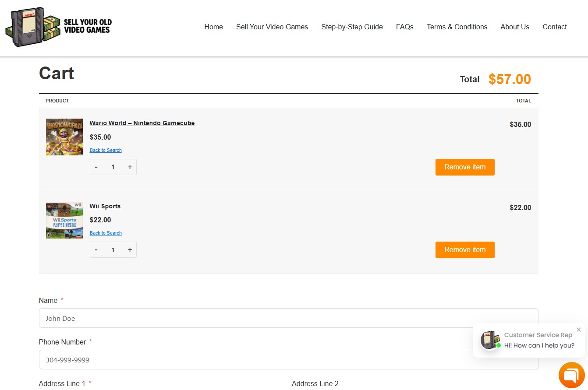Viewport: 588px width, 390px height.
Task: Open the orange live chat bubble icon
Action: click(572, 375)
